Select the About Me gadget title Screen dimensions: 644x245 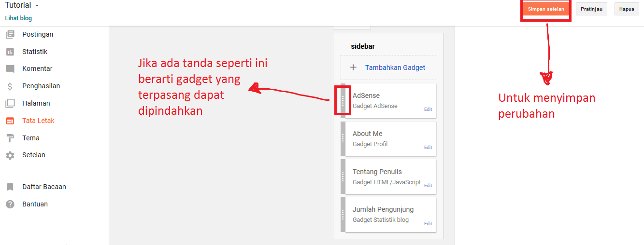point(368,134)
